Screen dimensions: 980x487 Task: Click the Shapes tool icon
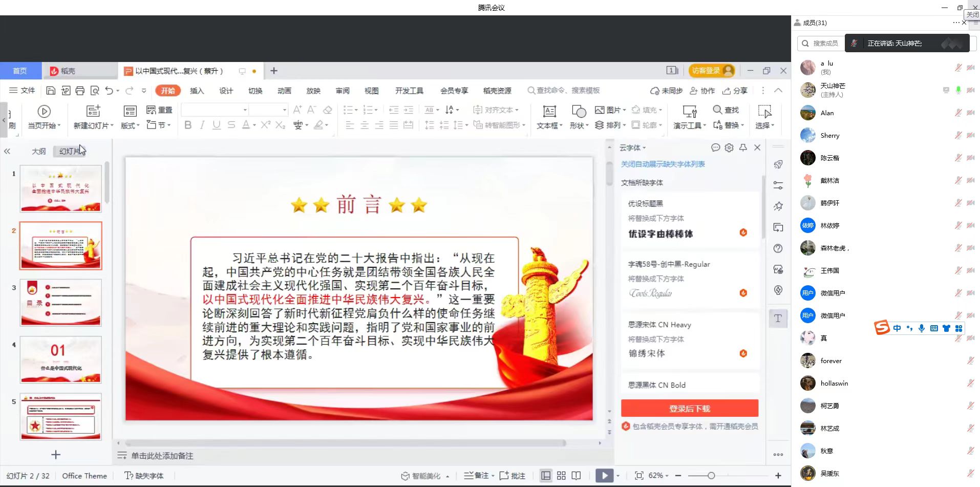pos(579,111)
